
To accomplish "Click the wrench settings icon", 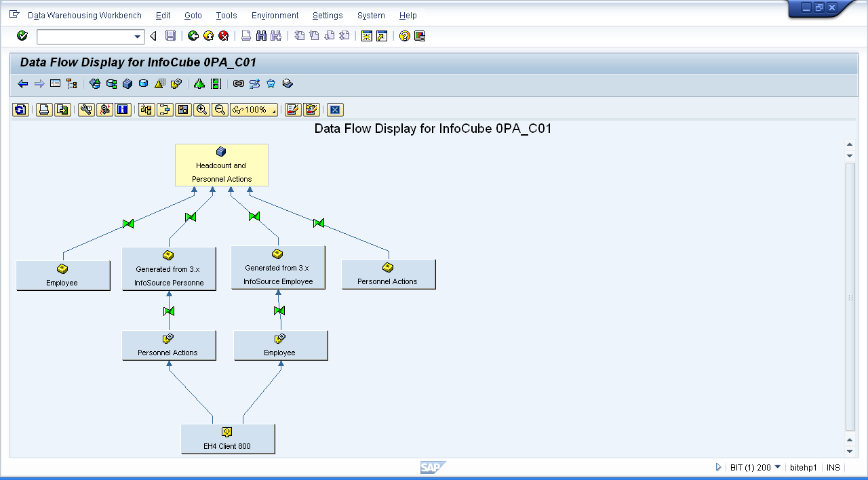I will pos(86,110).
